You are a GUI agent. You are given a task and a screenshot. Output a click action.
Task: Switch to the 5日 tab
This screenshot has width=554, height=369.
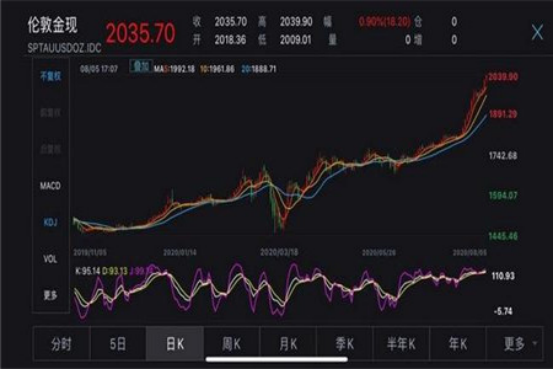(x=118, y=344)
